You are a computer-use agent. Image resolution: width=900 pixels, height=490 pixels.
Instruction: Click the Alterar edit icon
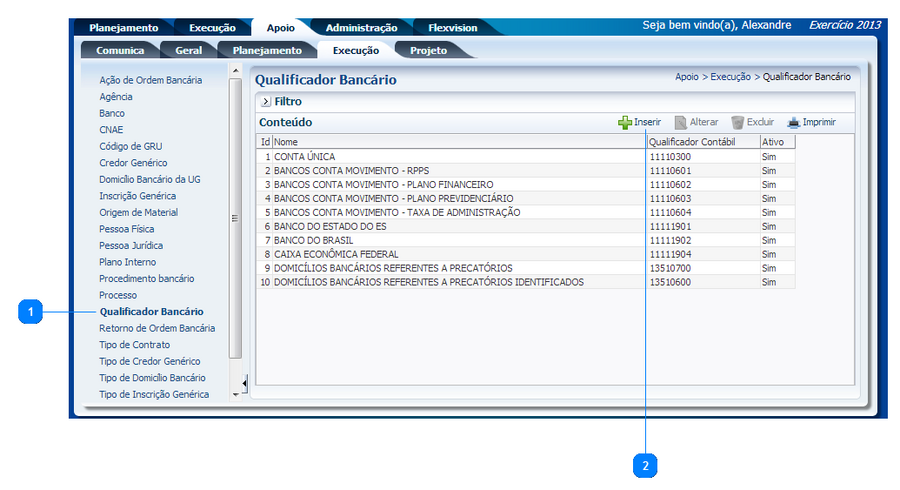coord(680,122)
